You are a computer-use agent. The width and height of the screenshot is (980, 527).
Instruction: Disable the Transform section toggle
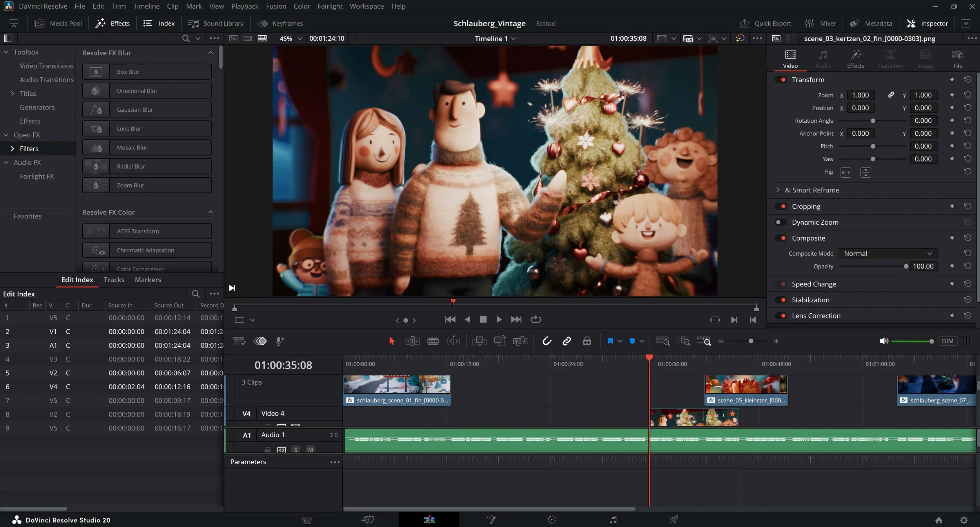click(781, 80)
